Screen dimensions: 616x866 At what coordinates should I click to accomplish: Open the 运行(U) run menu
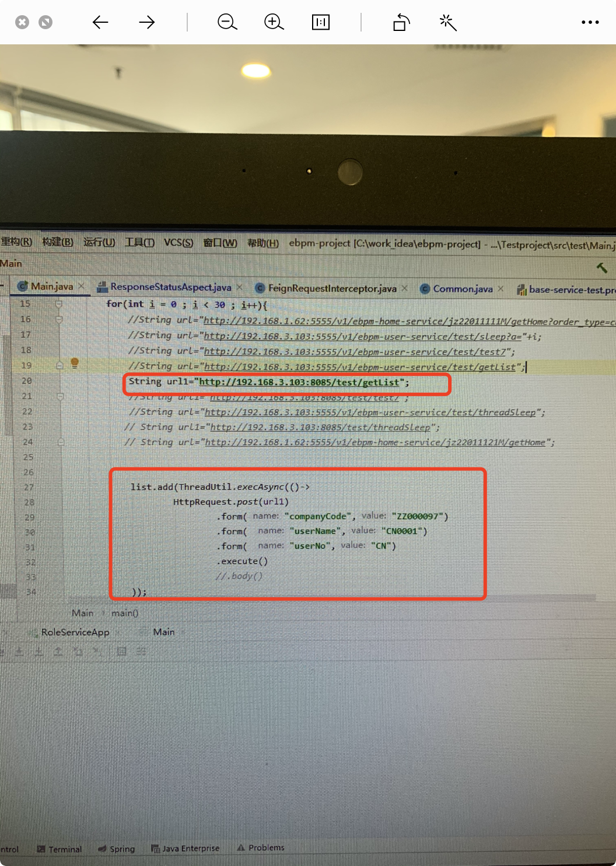pos(99,242)
